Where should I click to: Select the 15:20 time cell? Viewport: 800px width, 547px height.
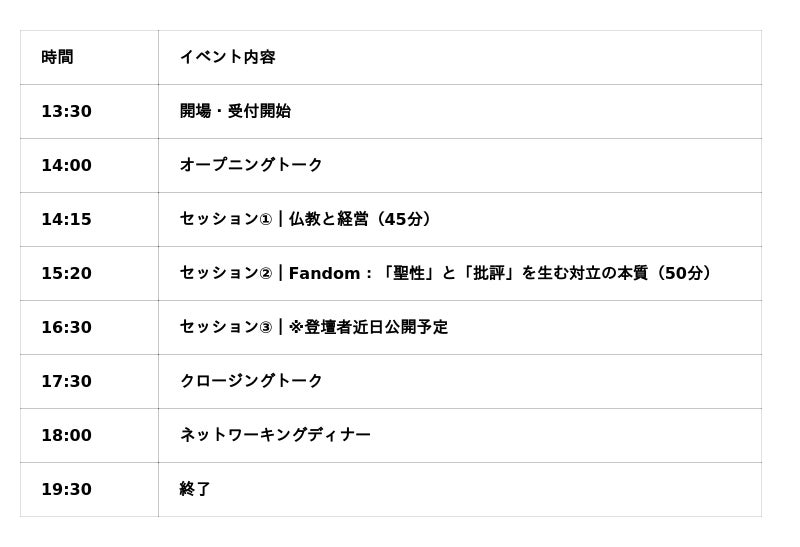[66, 273]
